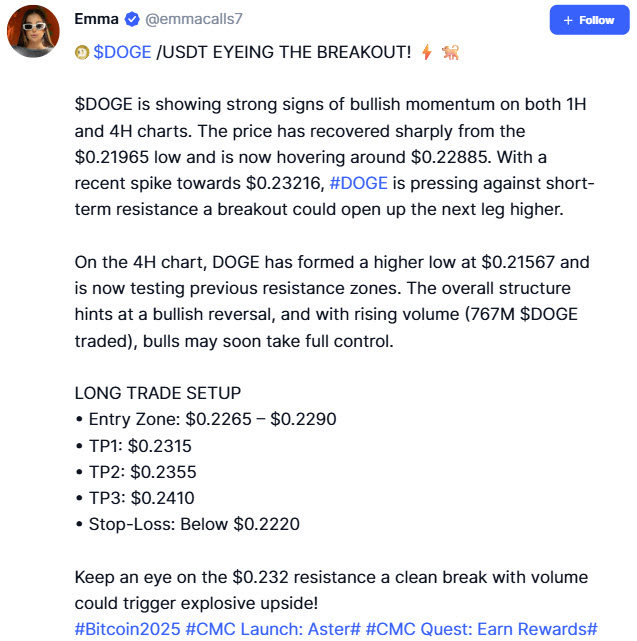Click the blue Follow button

(x=589, y=20)
